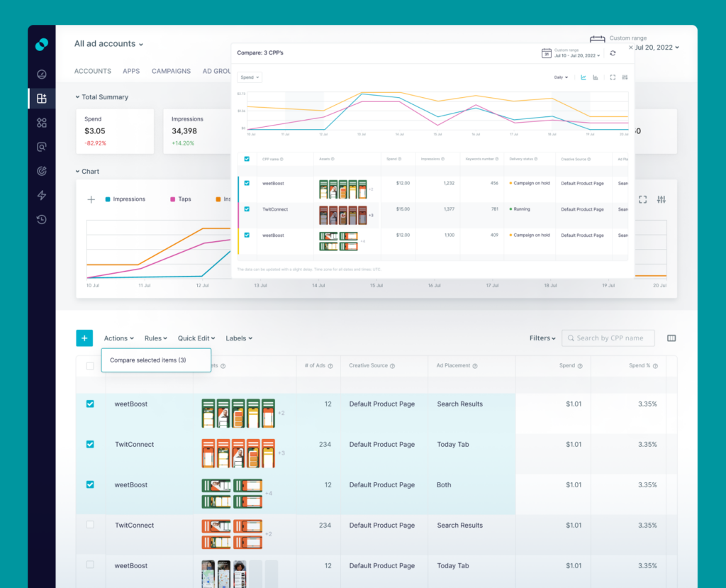
Task: Uncheck the TwitConnect row in the table
Action: tap(89, 444)
